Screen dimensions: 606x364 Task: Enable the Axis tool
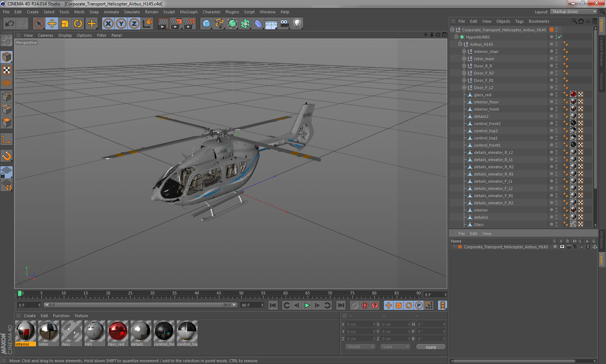click(6, 139)
